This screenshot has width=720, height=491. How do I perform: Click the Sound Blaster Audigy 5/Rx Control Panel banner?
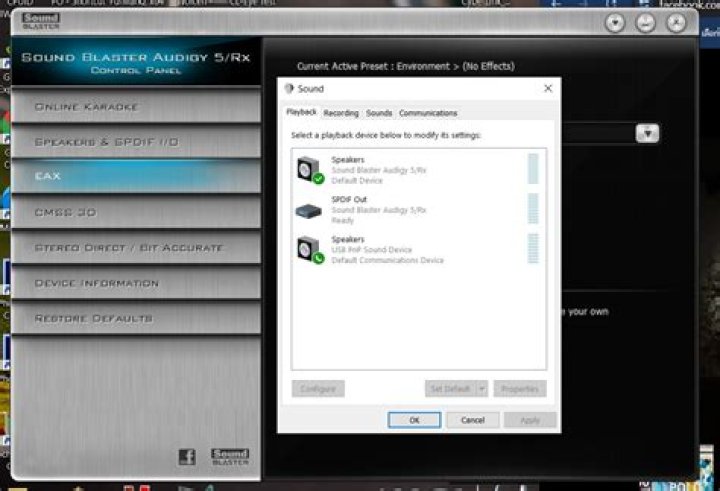pyautogui.click(x=136, y=62)
